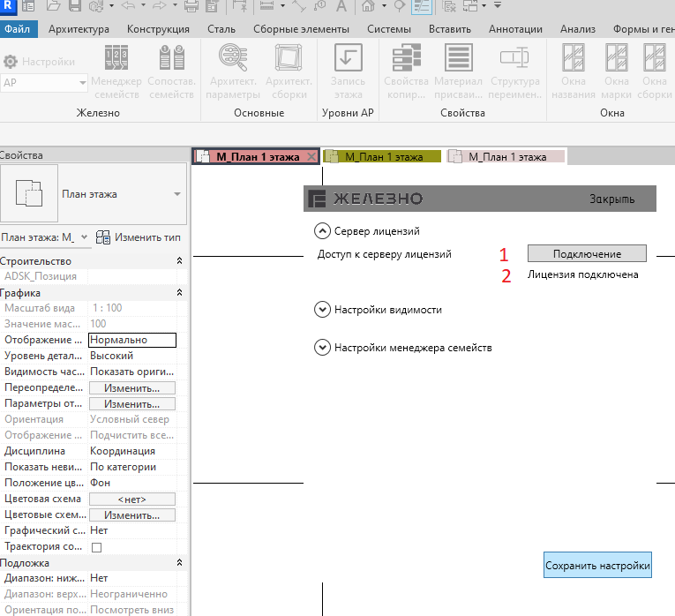The image size is (675, 616).
Task: Click the <нет> Цветовая схема button
Action: pyautogui.click(x=131, y=499)
